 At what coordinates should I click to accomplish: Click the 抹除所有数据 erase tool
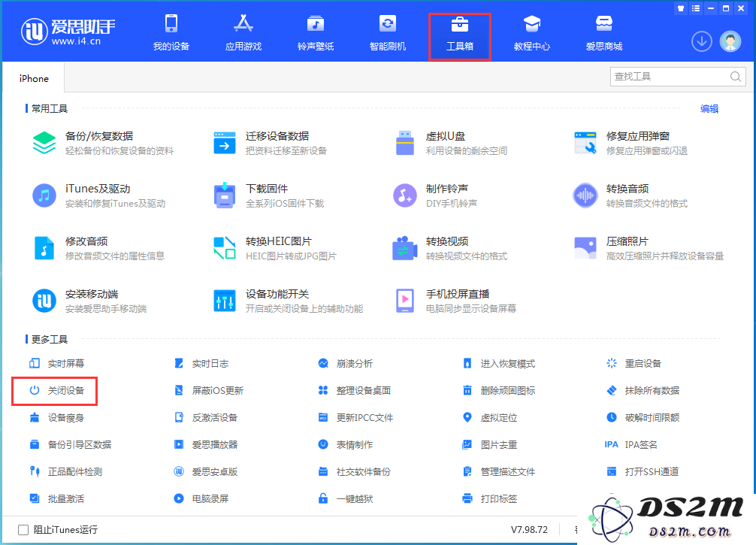click(643, 391)
